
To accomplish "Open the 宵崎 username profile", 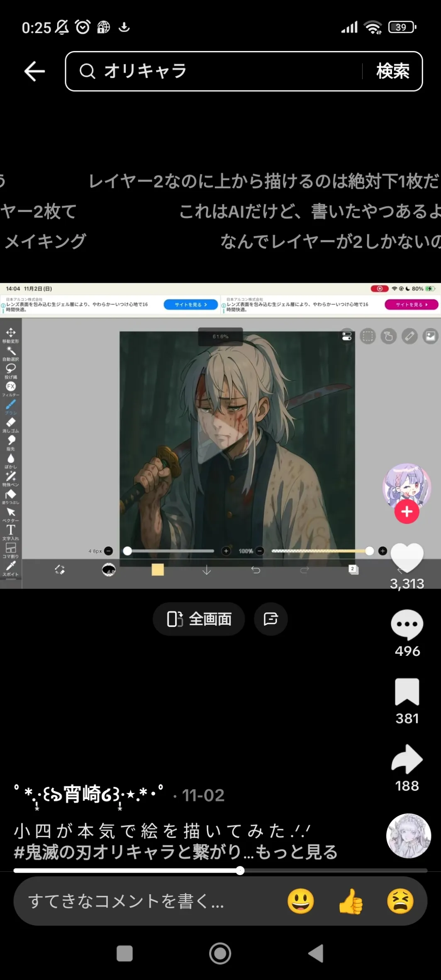I will [89, 795].
